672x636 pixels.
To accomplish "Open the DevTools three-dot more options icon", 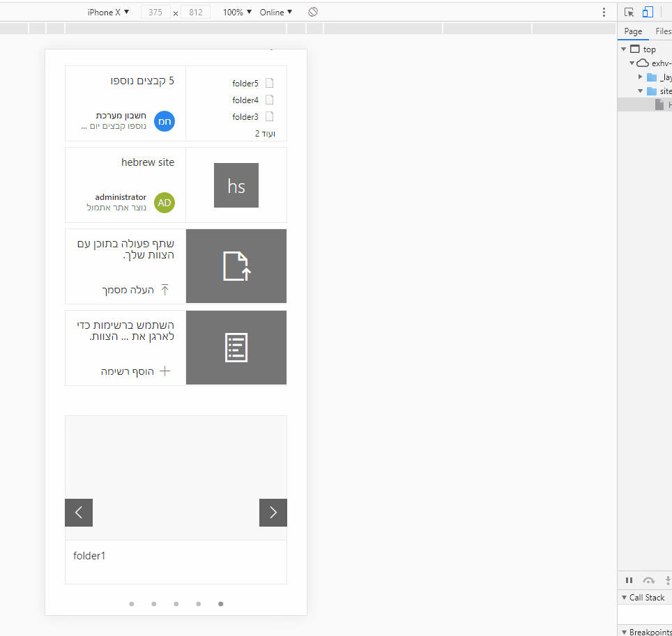I will pos(604,12).
